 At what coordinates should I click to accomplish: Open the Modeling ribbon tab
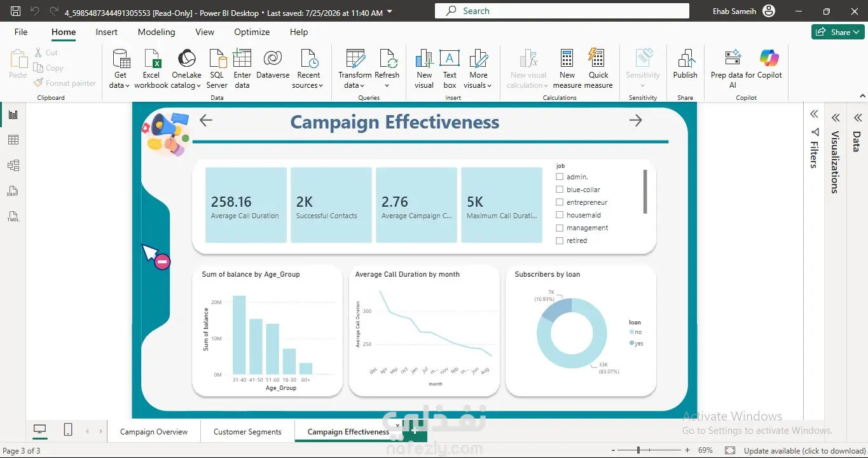click(x=156, y=32)
